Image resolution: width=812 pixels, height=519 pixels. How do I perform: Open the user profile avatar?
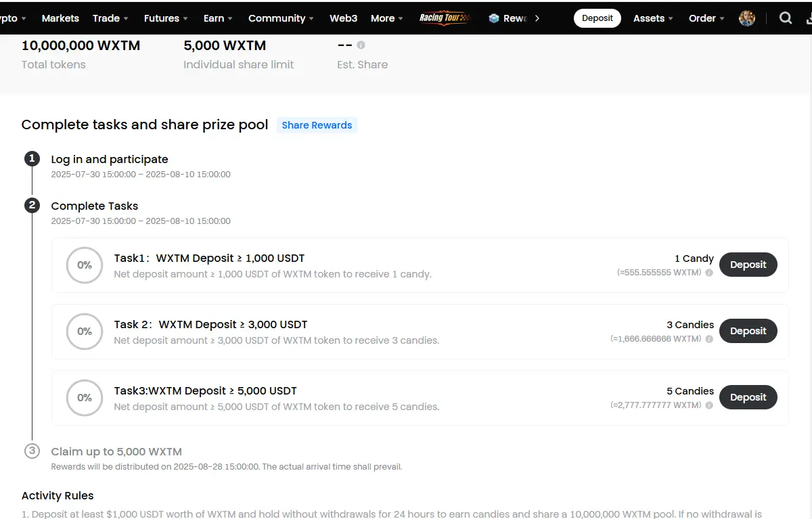(x=747, y=18)
